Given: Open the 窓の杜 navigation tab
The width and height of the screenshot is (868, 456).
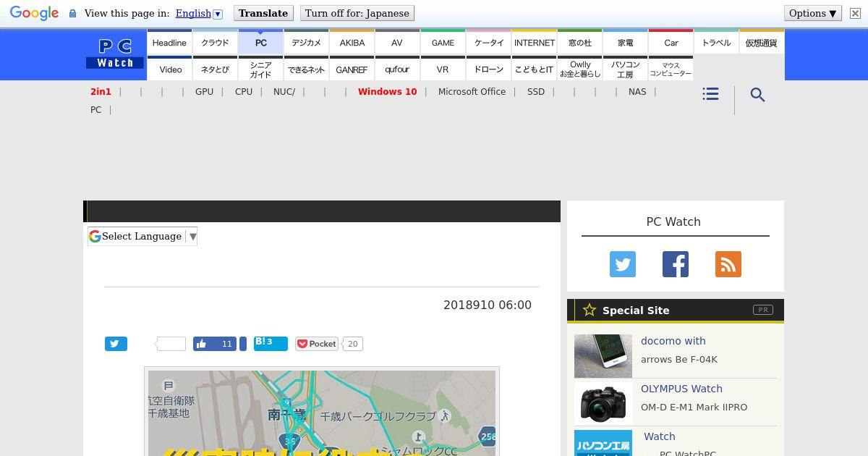Looking at the screenshot, I should pos(579,42).
